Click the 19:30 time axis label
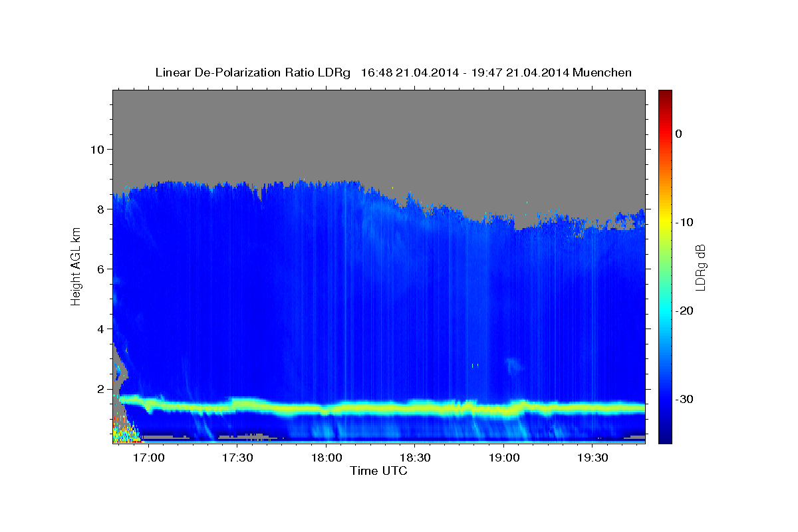Image resolution: width=798 pixels, height=532 pixels. tap(593, 458)
